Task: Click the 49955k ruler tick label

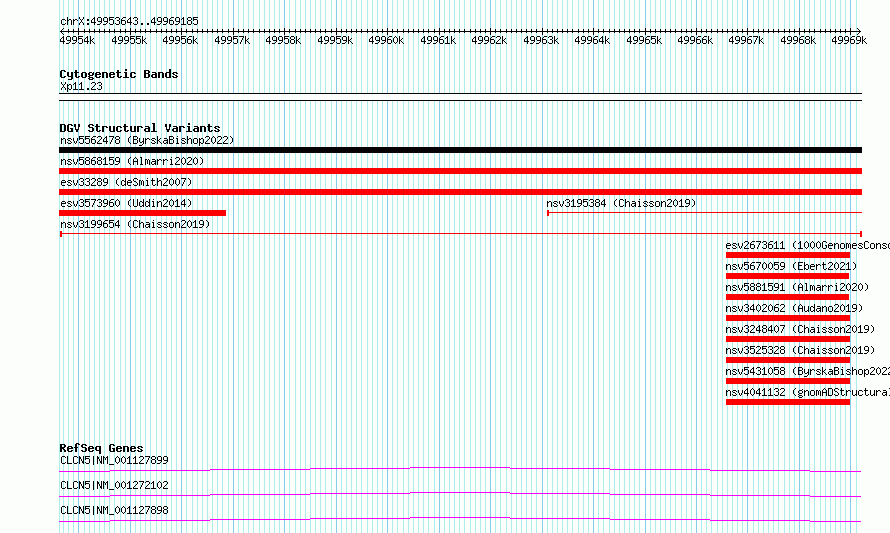Action: click(129, 40)
